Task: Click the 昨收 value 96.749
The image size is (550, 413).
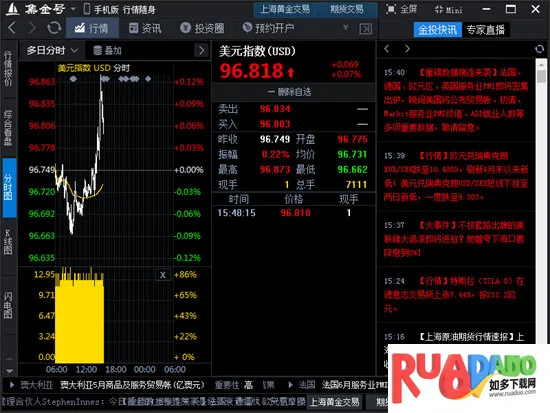Action: coord(275,140)
